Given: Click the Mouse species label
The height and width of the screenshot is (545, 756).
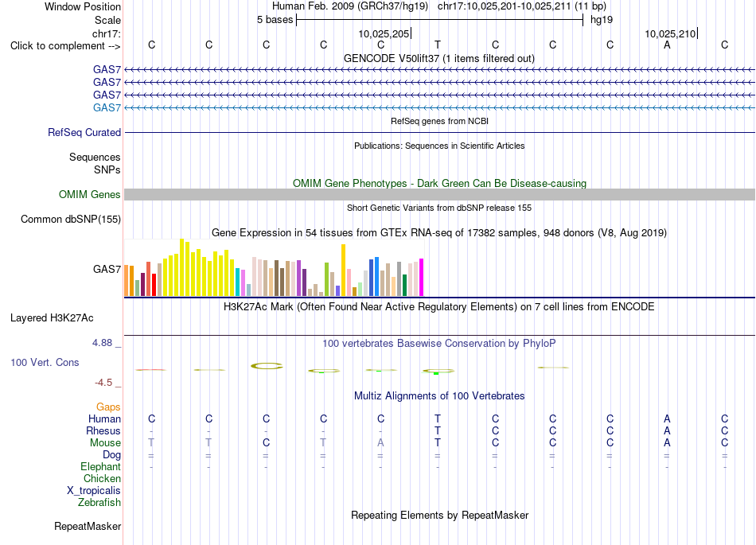Looking at the screenshot, I should [105, 443].
